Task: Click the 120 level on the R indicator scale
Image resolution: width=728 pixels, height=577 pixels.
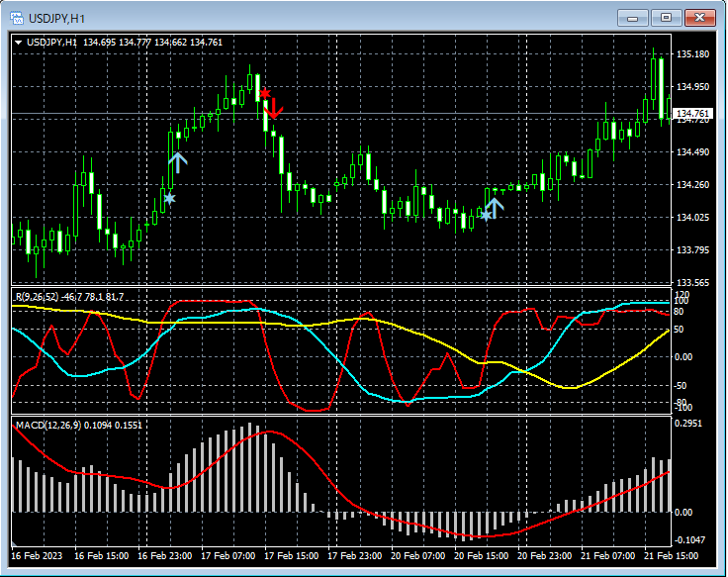Action: 682,294
